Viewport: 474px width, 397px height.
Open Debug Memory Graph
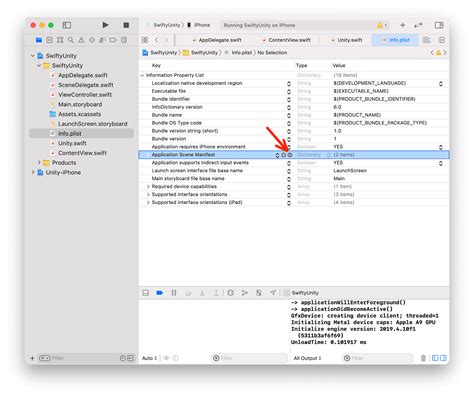[x=245, y=293]
